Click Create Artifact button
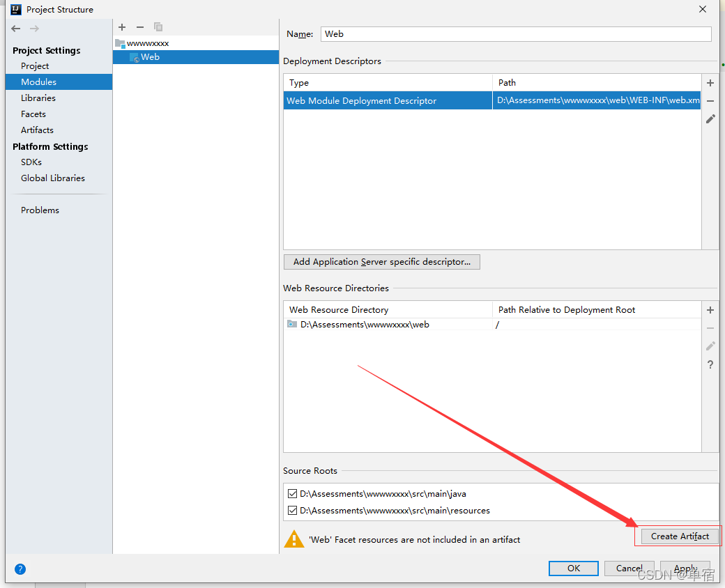 [680, 536]
